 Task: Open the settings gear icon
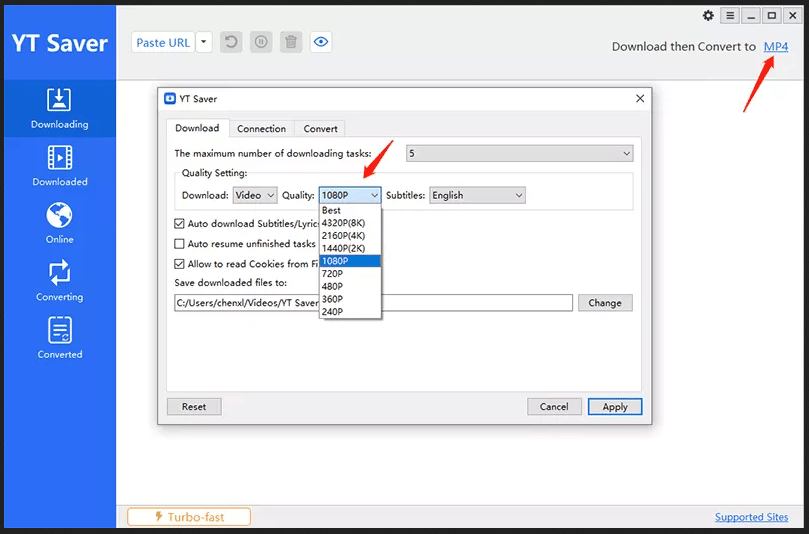tap(709, 16)
